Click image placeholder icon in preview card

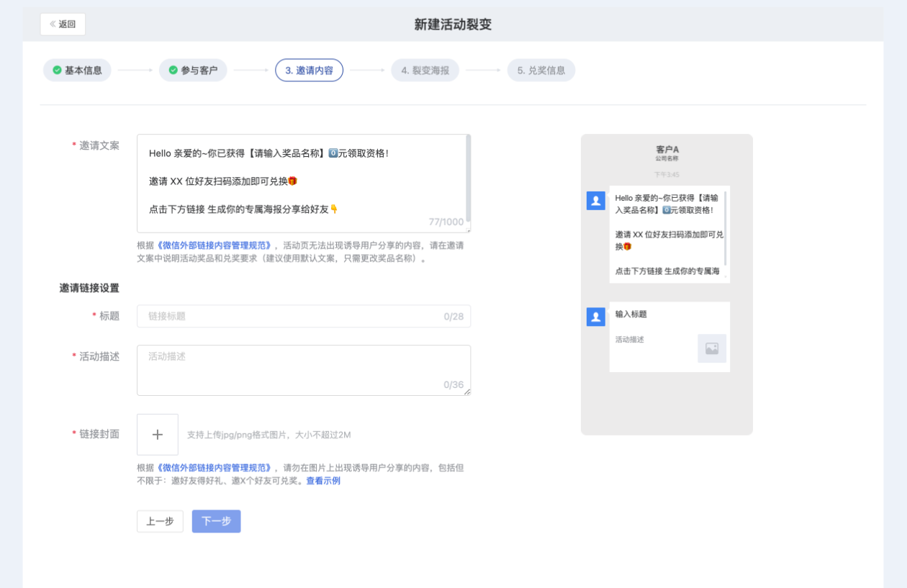712,348
